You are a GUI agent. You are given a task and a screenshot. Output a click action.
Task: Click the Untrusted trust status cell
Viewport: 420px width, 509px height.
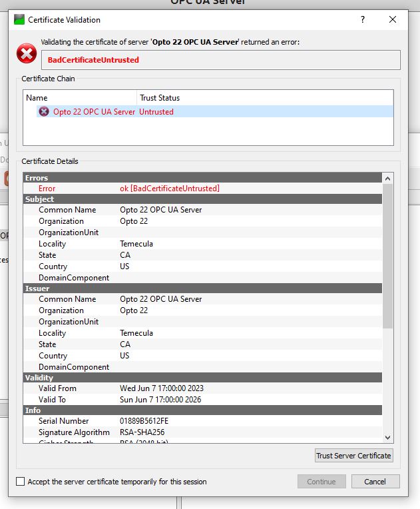pos(156,112)
